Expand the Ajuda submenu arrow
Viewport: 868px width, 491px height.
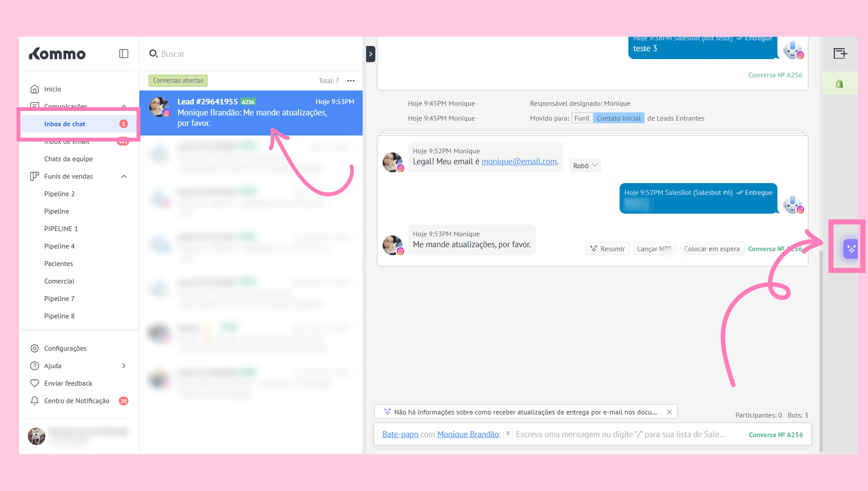coord(123,366)
